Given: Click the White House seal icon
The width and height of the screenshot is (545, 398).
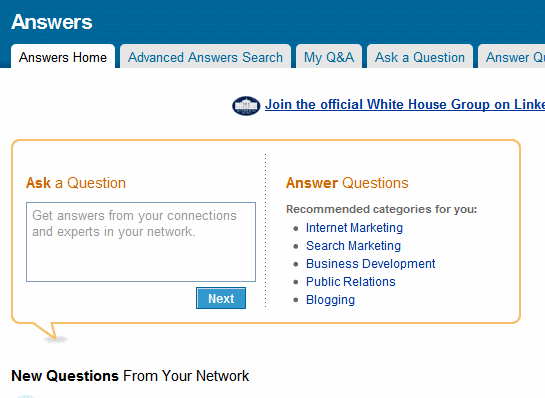Looking at the screenshot, I should click(246, 106).
